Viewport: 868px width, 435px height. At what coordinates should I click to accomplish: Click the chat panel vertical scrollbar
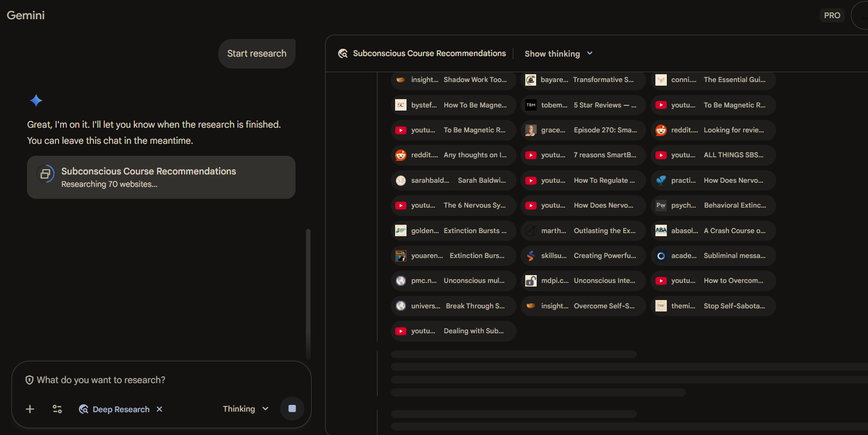click(308, 293)
